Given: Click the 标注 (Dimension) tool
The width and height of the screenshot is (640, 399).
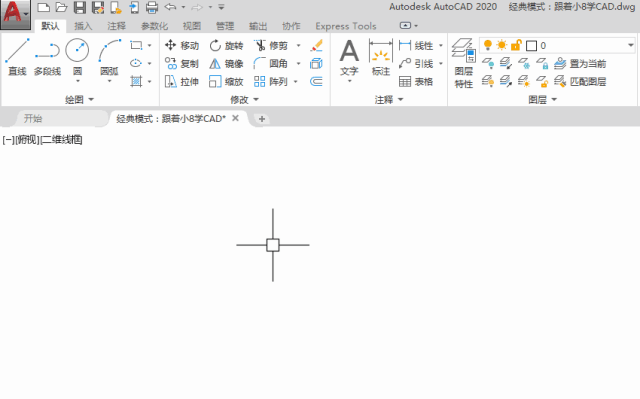Looking at the screenshot, I should tap(381, 58).
